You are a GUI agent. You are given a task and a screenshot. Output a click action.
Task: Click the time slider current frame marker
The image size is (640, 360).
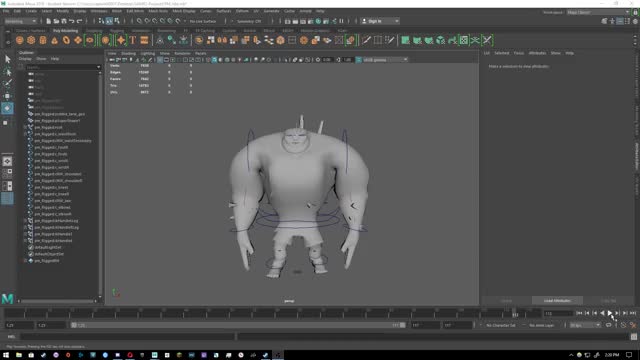tap(515, 314)
